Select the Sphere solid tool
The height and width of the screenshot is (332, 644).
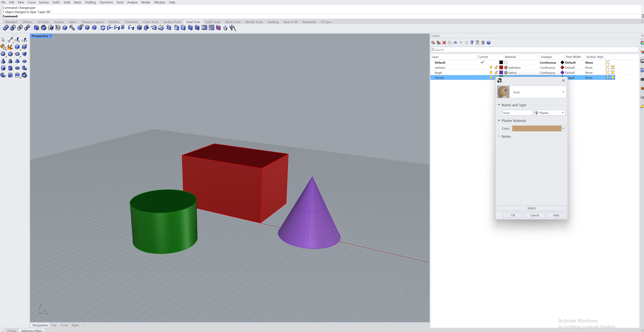[x=3, y=54]
